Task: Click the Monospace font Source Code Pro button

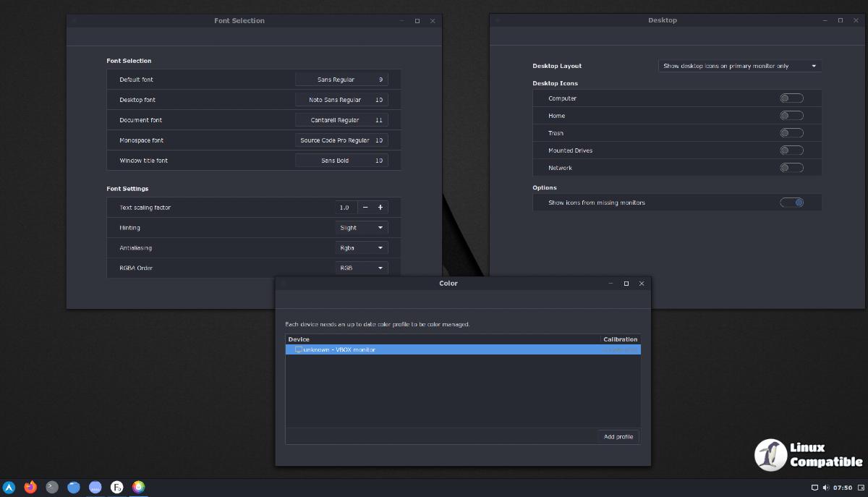Action: (x=341, y=140)
